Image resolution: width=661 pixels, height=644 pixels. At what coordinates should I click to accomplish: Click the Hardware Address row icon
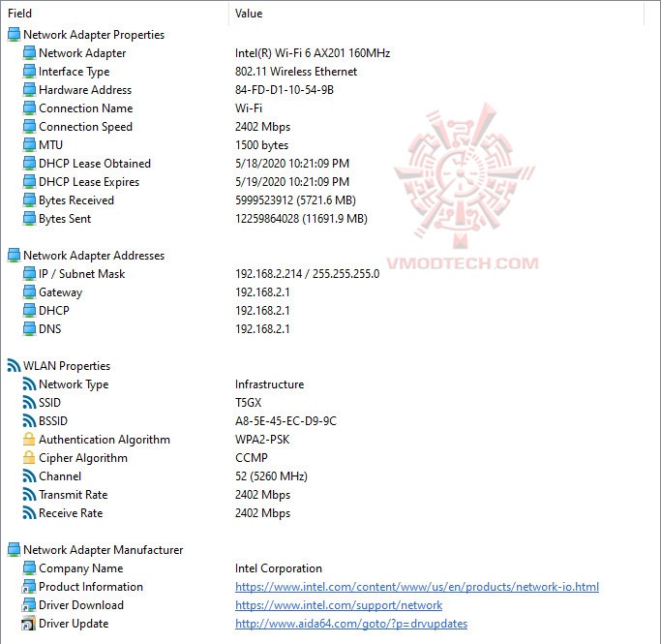pos(29,90)
